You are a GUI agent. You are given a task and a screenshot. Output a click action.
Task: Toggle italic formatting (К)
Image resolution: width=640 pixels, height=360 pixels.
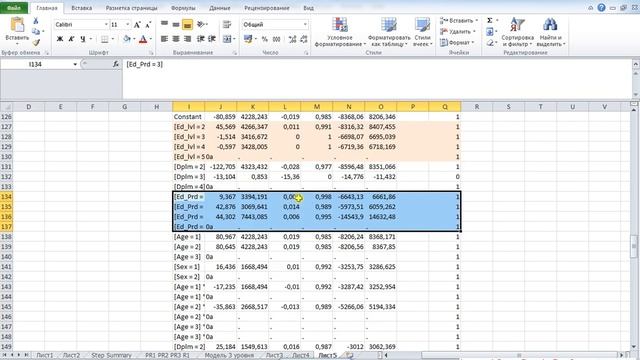click(71, 39)
